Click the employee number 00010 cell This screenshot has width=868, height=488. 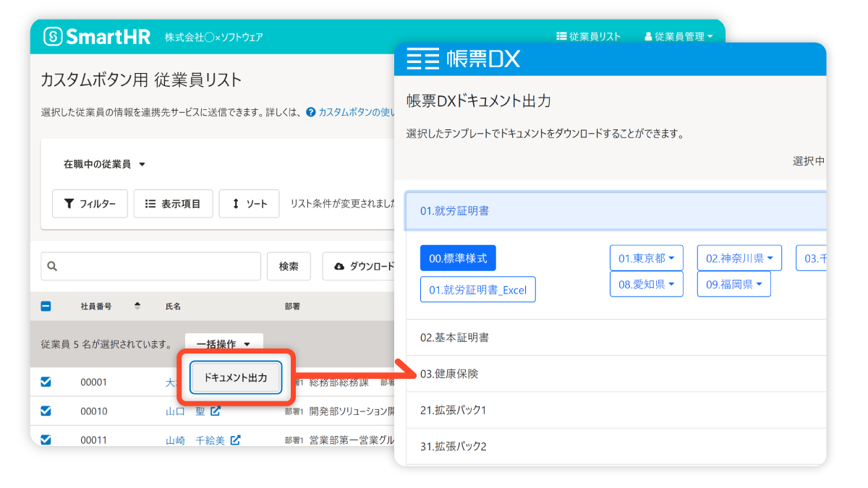pos(93,411)
